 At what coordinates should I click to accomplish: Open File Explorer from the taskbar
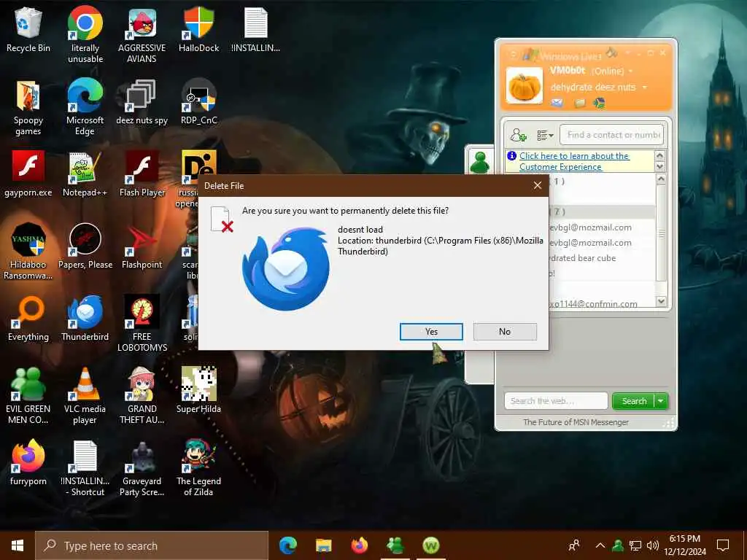click(x=323, y=545)
